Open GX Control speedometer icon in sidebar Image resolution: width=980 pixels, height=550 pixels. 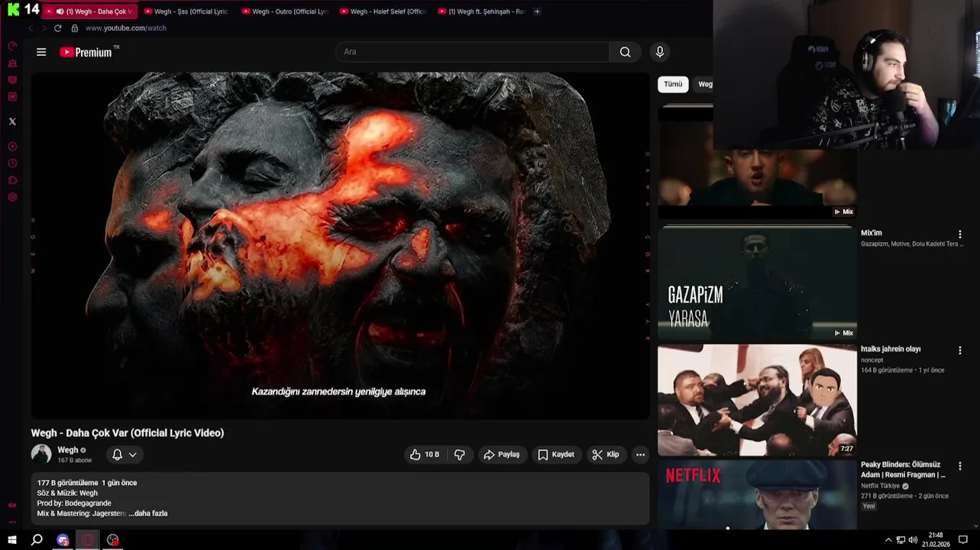click(x=12, y=47)
